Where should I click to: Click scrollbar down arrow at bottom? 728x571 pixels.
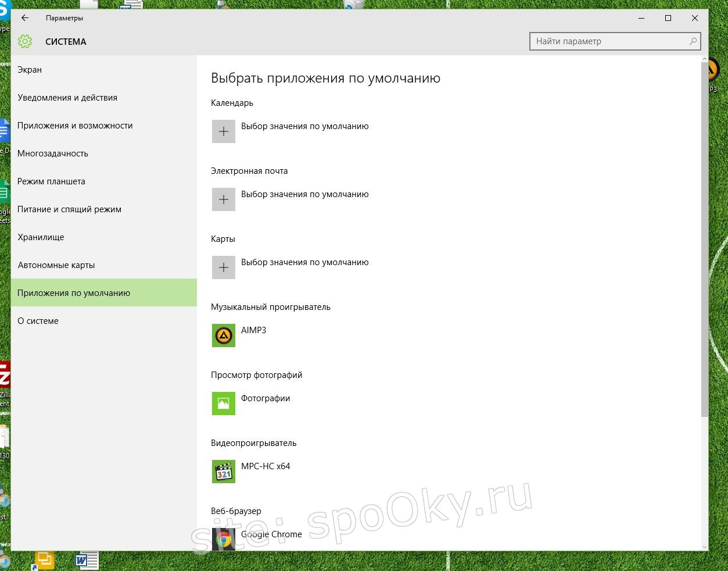[x=705, y=547]
